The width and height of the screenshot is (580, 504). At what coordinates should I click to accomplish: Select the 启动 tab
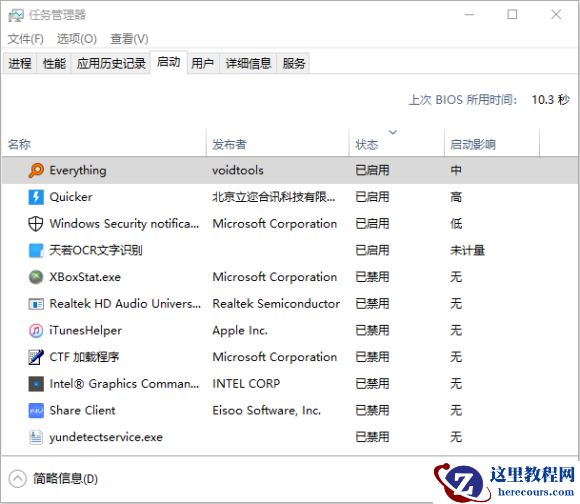[x=169, y=62]
